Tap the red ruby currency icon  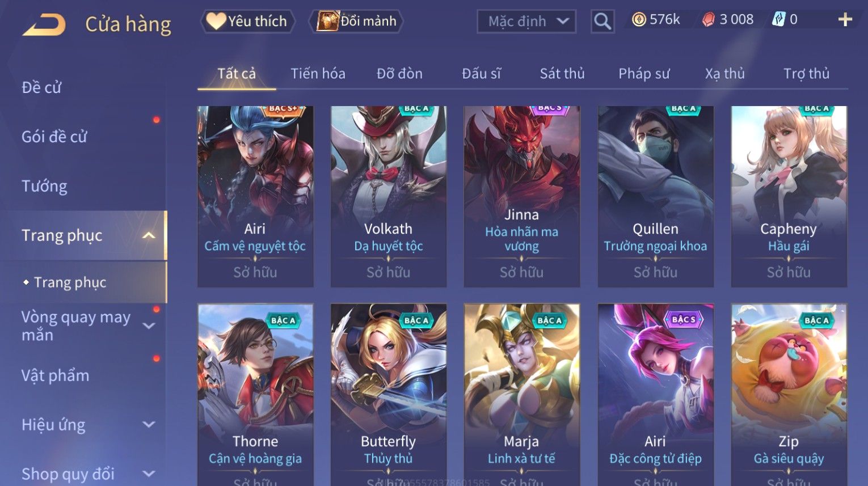(x=709, y=20)
